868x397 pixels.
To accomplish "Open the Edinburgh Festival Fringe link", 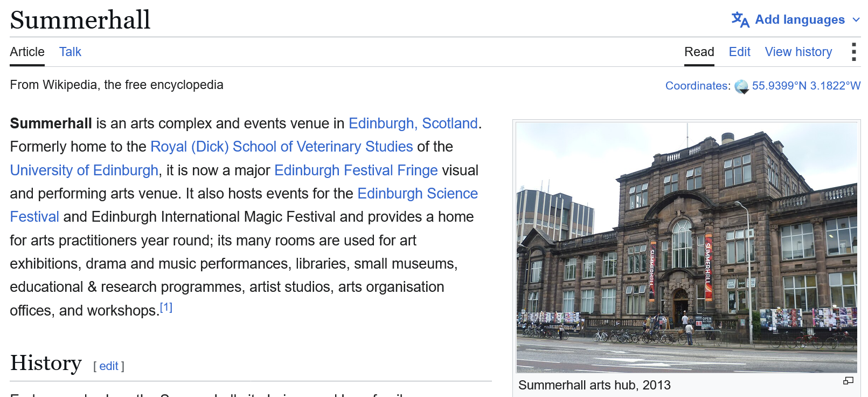I will coord(356,170).
